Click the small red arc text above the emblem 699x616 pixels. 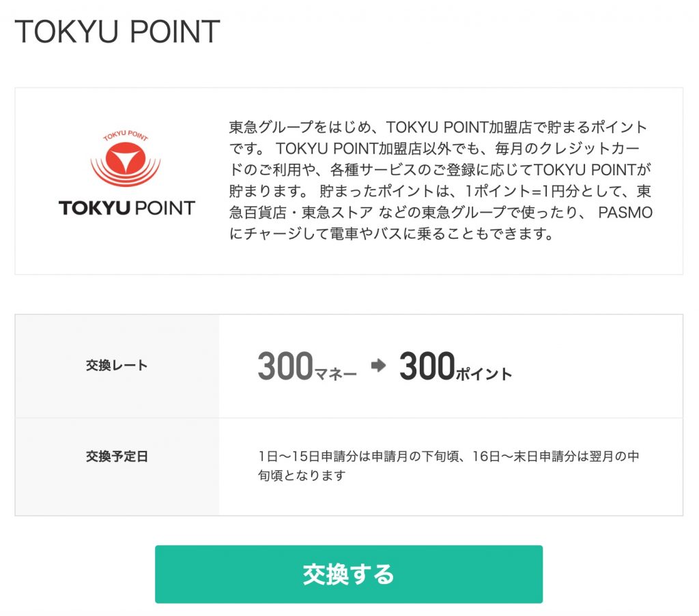point(126,136)
